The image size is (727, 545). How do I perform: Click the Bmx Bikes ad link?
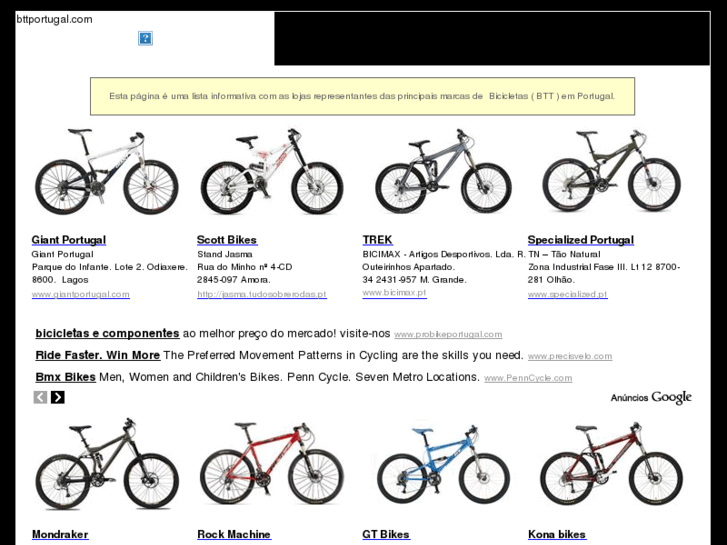65,377
